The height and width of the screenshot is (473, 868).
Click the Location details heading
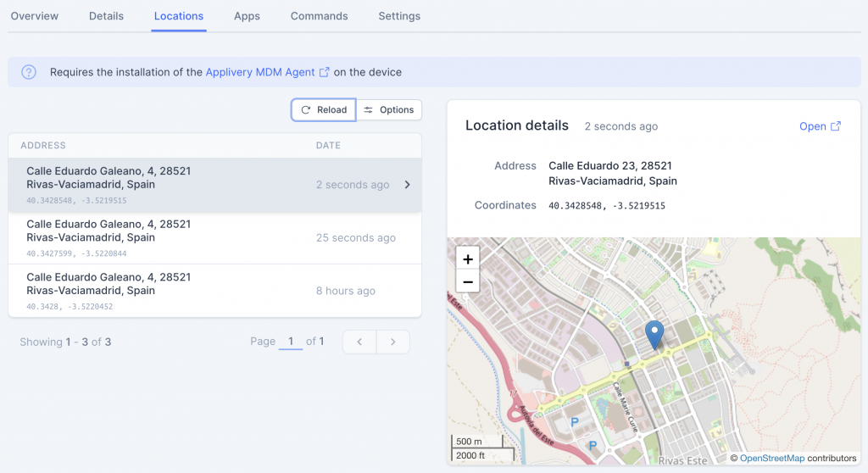tap(516, 125)
